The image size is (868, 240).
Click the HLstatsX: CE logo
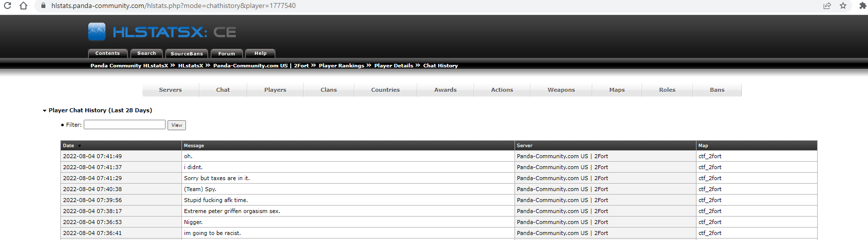tap(162, 32)
